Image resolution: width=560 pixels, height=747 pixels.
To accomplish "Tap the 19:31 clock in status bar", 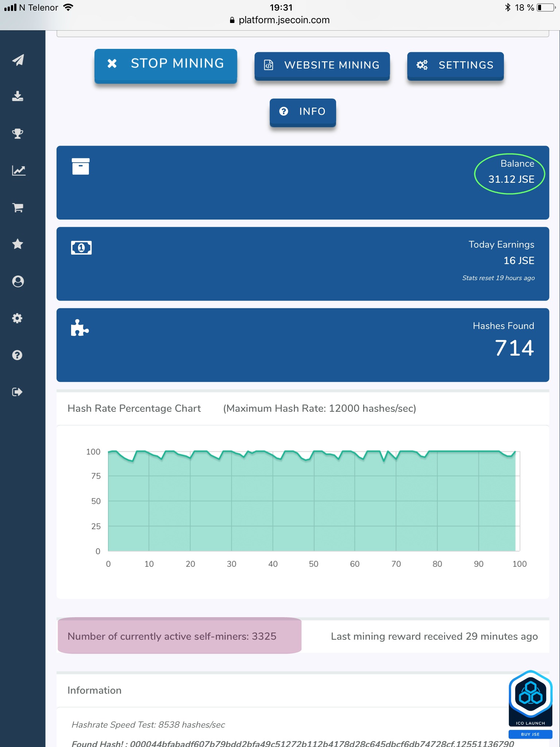I will 281,8.
